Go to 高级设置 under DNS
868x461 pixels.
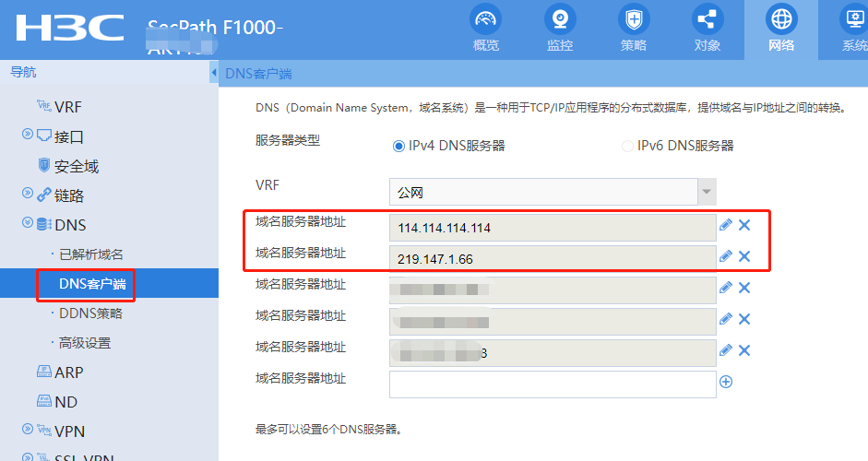click(85, 343)
